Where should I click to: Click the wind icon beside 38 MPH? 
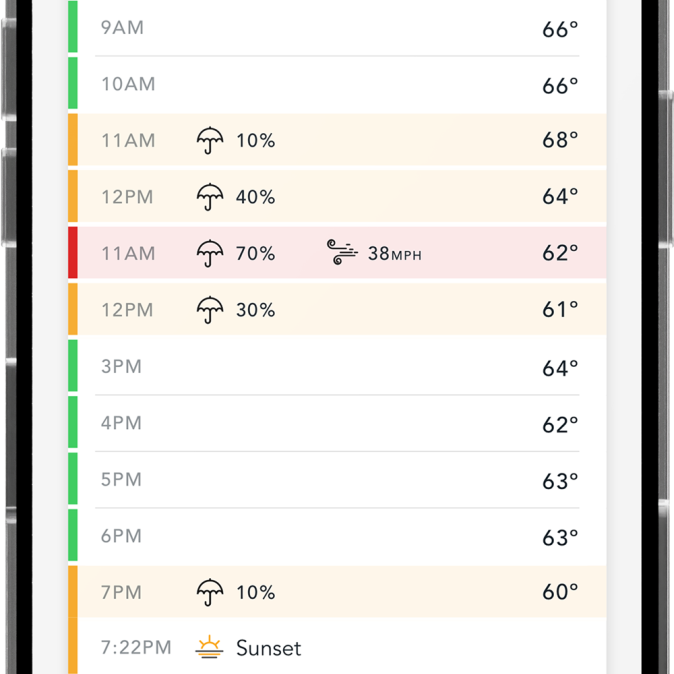(x=343, y=253)
